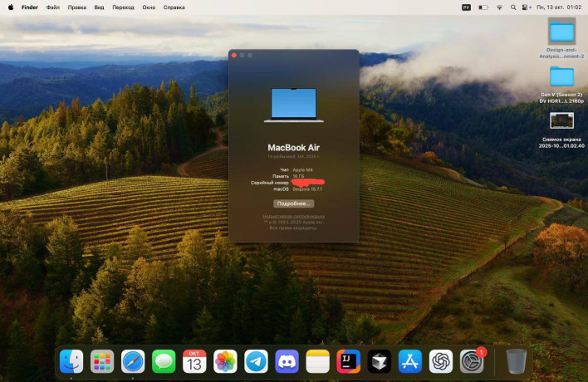Open Telegram from the dock

point(256,361)
